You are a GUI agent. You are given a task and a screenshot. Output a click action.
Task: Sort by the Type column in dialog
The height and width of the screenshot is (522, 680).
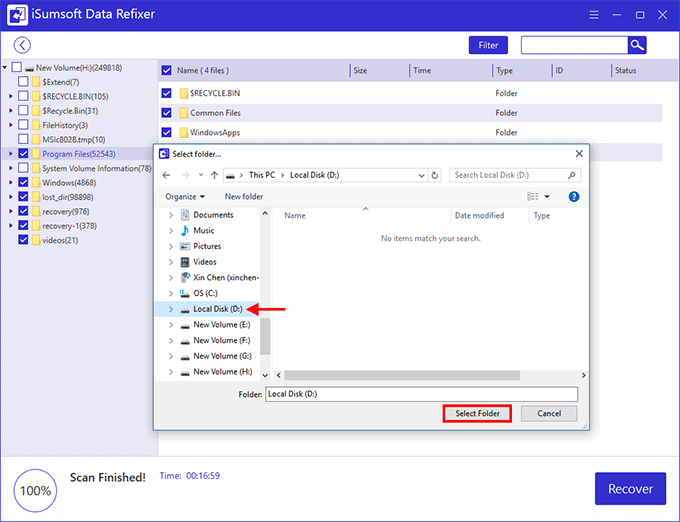click(x=542, y=215)
